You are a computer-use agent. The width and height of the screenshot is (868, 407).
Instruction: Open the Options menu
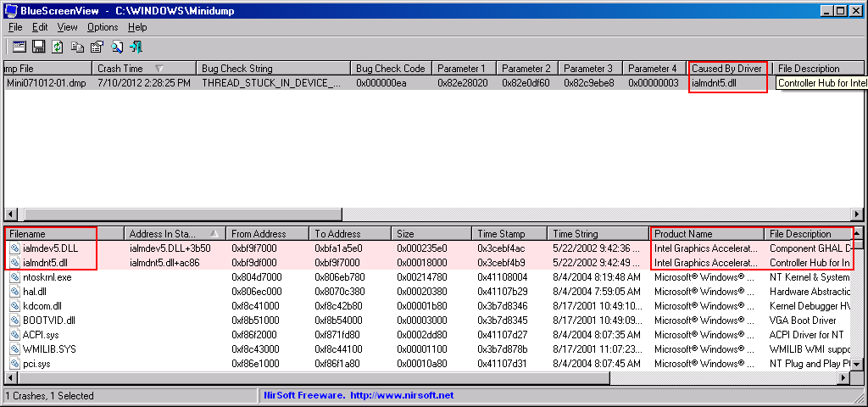pos(103,27)
